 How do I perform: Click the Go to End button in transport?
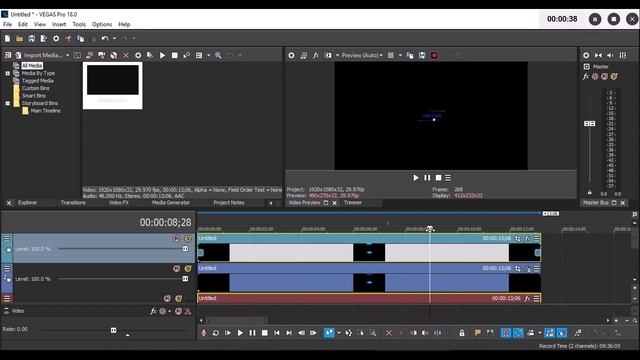289,333
